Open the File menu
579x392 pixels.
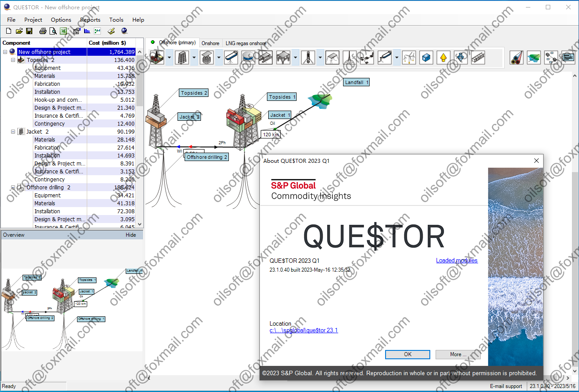[11, 19]
